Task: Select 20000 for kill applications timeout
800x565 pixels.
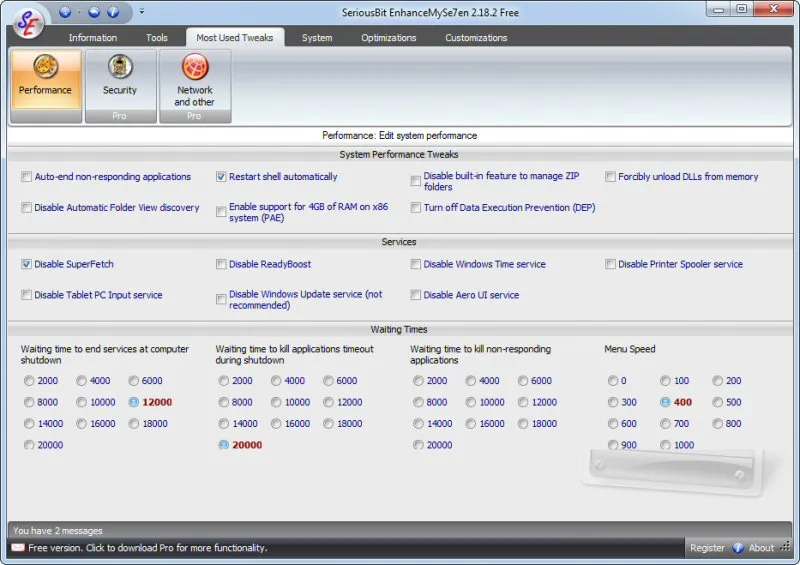Action: pos(223,445)
